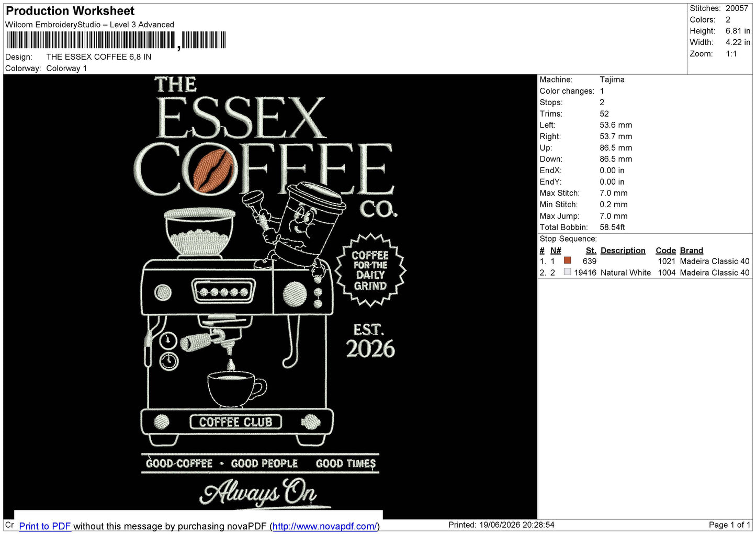756x534 pixels.
Task: Click the Max Stitch value '7.0 mm'
Action: tap(614, 193)
